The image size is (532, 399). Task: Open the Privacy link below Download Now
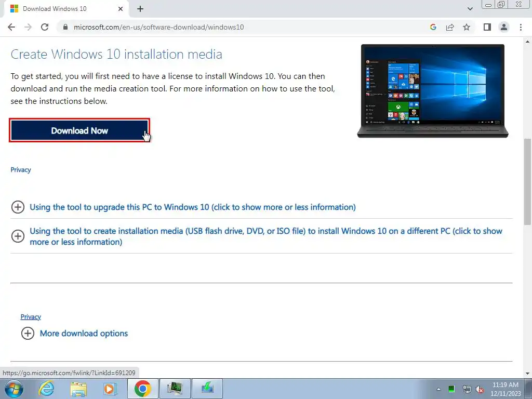(x=21, y=170)
